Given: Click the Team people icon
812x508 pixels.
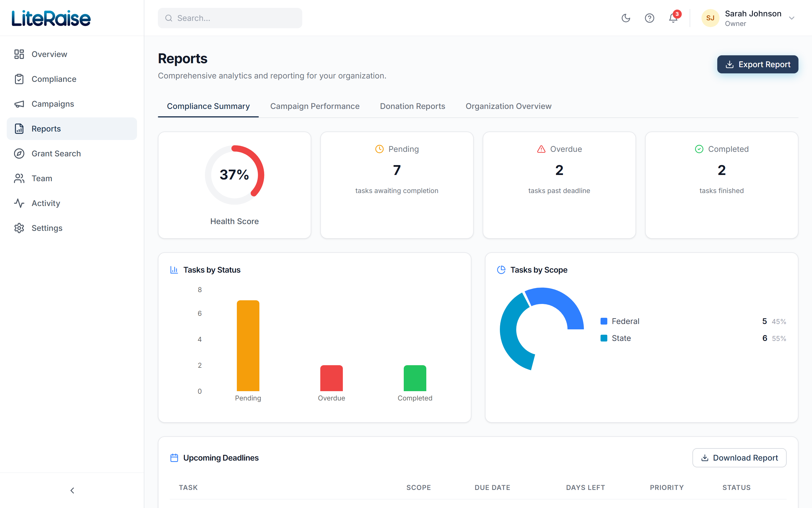Looking at the screenshot, I should (x=19, y=178).
